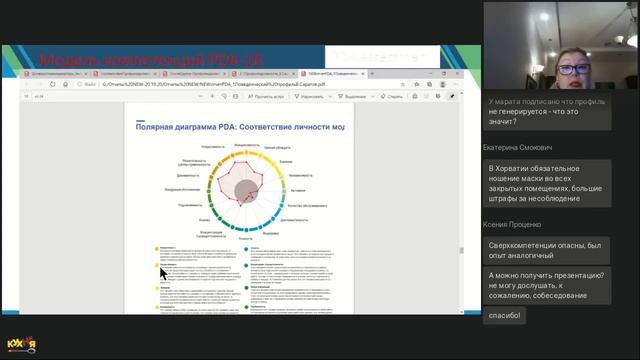
Task: Pin the PDF toolbar with the pin icon
Action: 452,96
